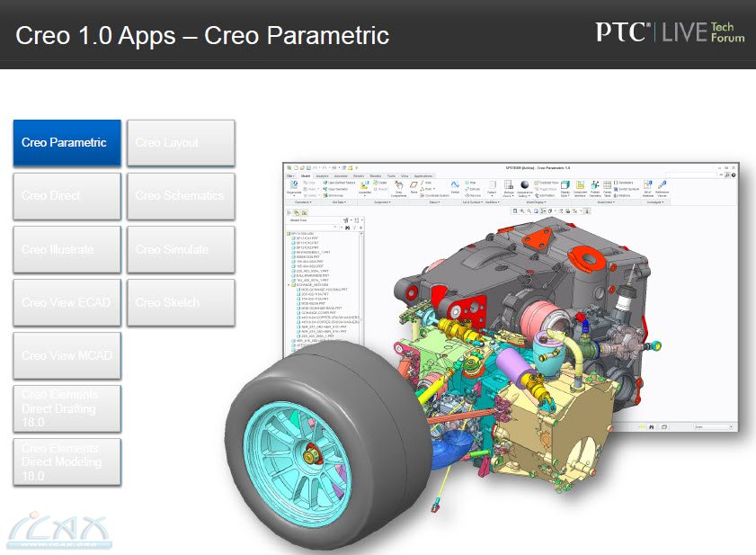Click the Zoom In icon in graphics toolbar

(522, 210)
